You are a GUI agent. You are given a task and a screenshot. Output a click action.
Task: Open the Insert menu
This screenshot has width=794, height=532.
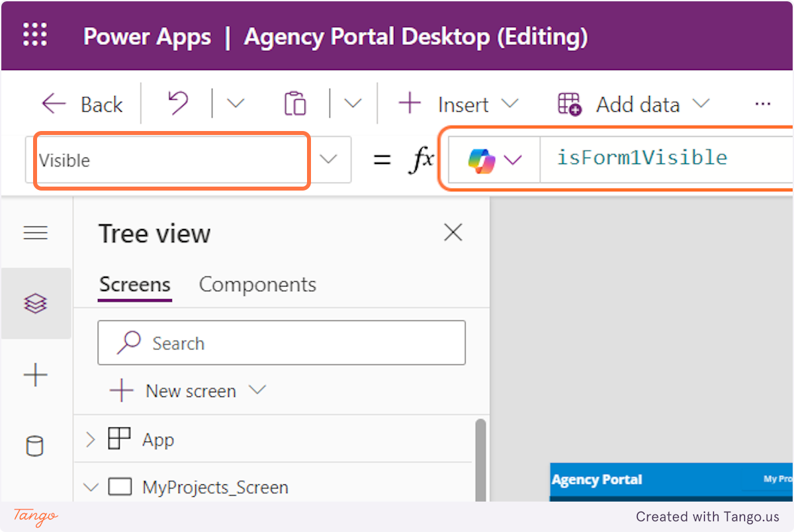point(458,104)
